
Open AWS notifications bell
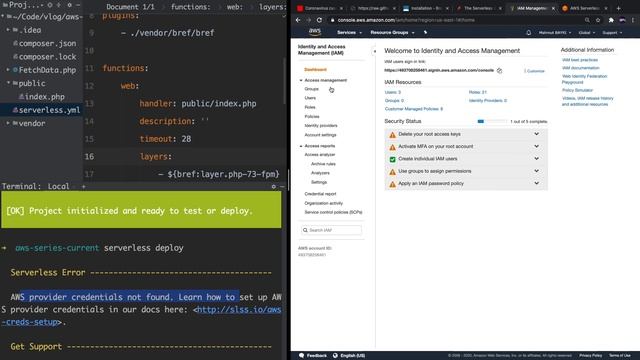pyautogui.click(x=529, y=32)
